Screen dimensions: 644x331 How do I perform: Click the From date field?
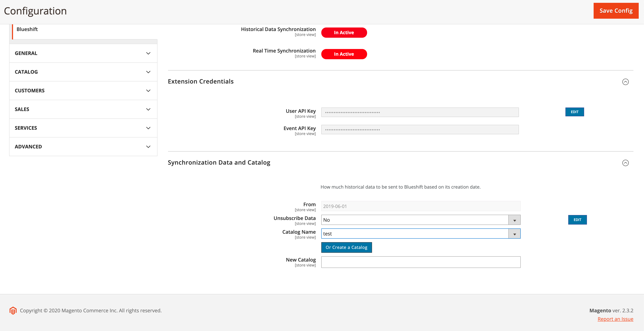[421, 206]
